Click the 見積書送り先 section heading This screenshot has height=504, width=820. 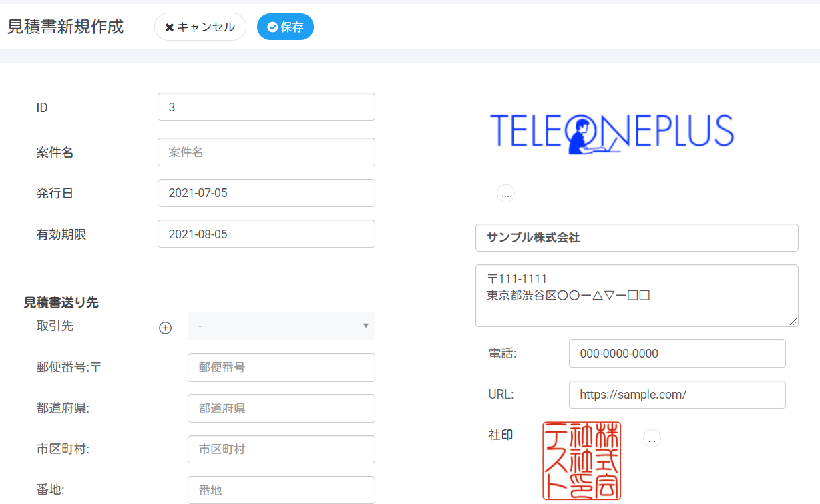(61, 302)
